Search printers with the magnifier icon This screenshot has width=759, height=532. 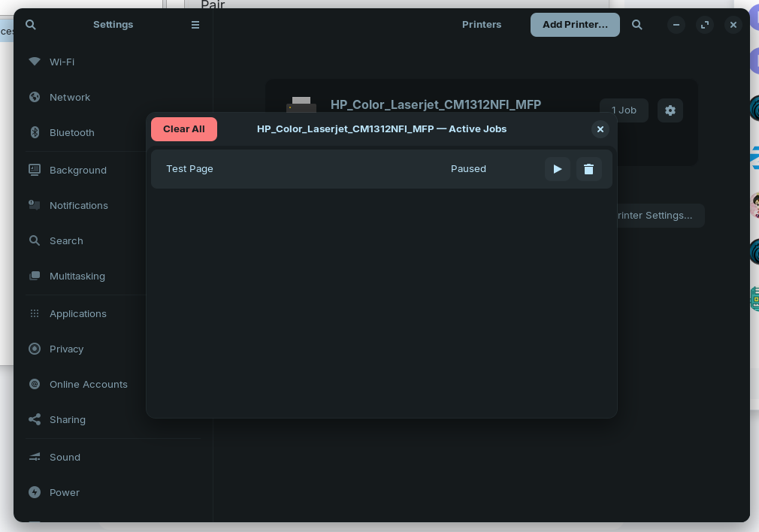tap(637, 25)
